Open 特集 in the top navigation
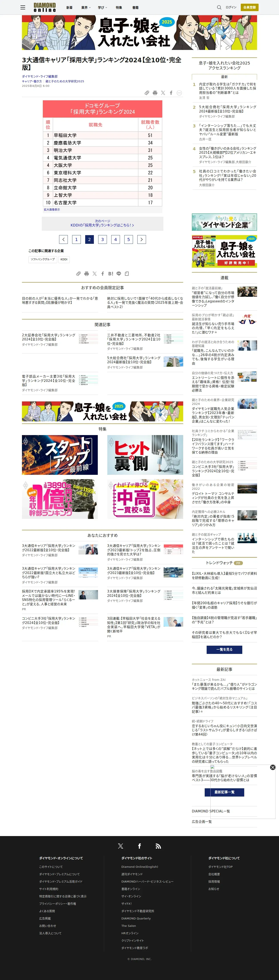Viewport: 279px width, 980px height. point(119,7)
